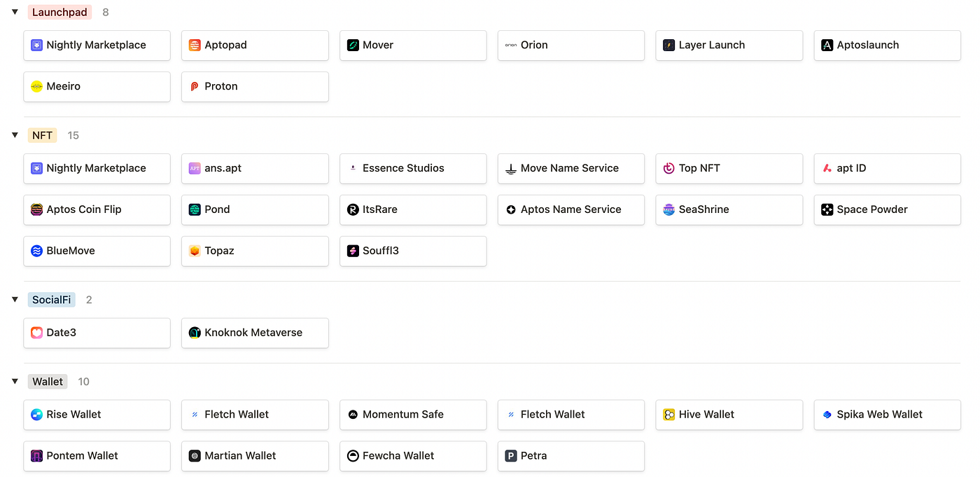The width and height of the screenshot is (980, 477).
Task: Select the Petra wallet icon
Action: click(x=510, y=455)
